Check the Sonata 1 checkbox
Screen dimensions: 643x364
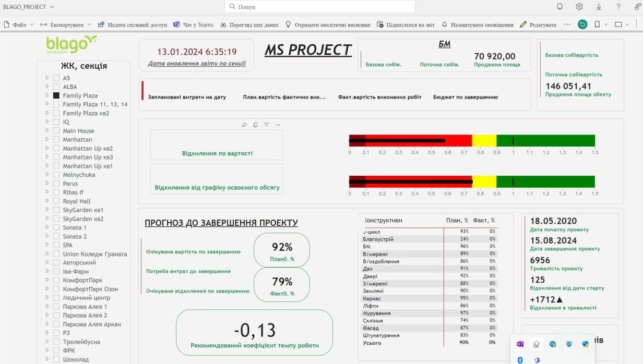tap(56, 227)
